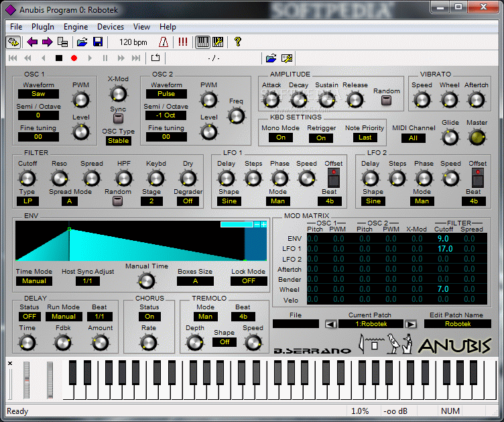Toggle Chorus Status On field
This screenshot has width=504, height=422.
point(149,317)
